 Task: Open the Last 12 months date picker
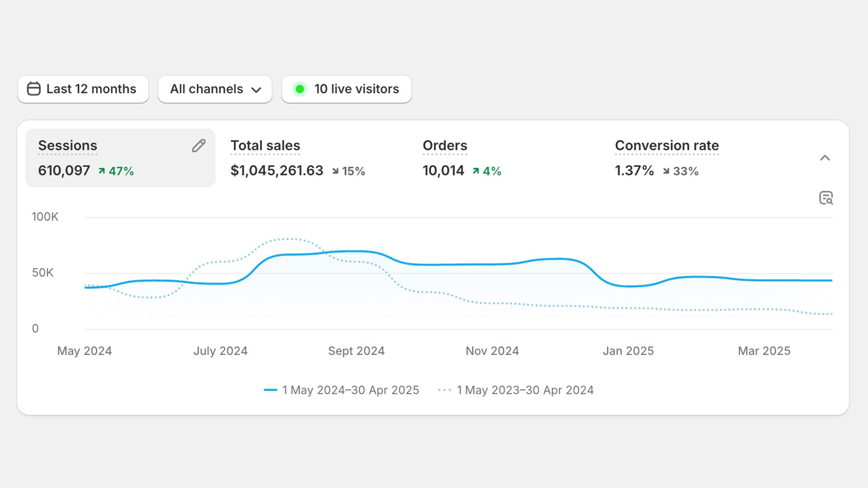pyautogui.click(x=83, y=89)
